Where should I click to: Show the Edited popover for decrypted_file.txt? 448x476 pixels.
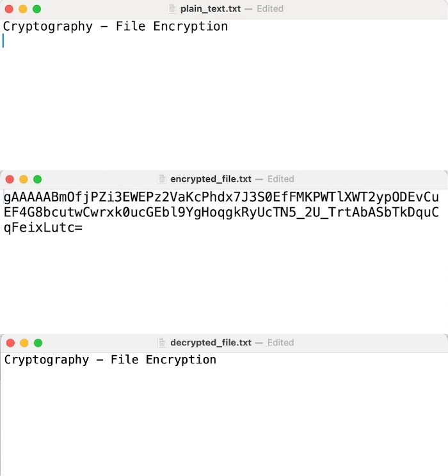pos(280,343)
